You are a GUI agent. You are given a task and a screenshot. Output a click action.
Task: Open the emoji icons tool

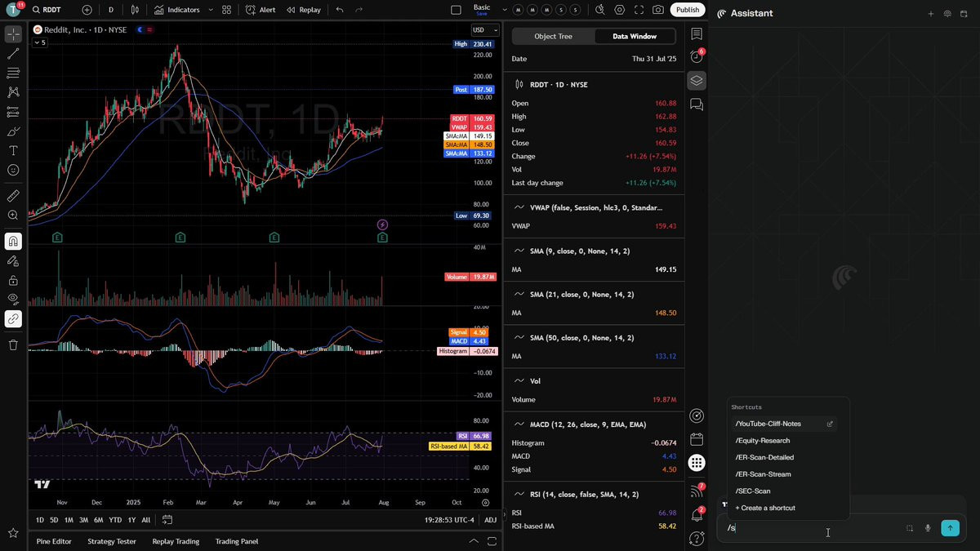point(13,170)
